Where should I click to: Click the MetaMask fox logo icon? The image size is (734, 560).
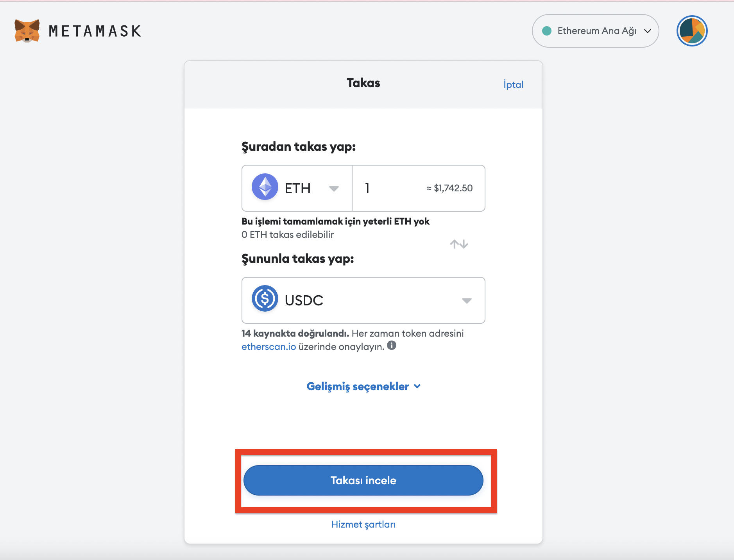tap(27, 31)
